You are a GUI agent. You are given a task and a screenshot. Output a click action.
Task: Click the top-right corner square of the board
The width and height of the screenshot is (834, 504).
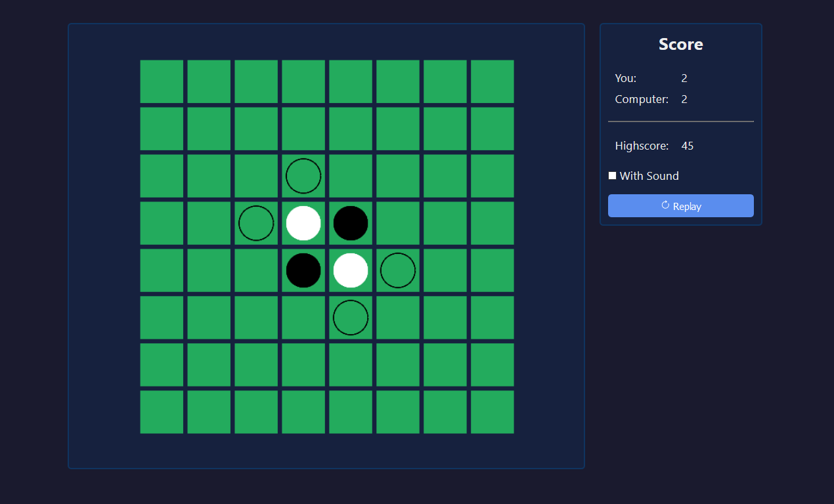[493, 81]
